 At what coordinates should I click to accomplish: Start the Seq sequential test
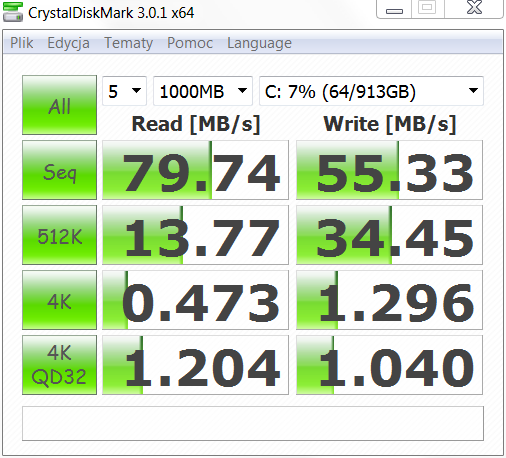point(59,170)
